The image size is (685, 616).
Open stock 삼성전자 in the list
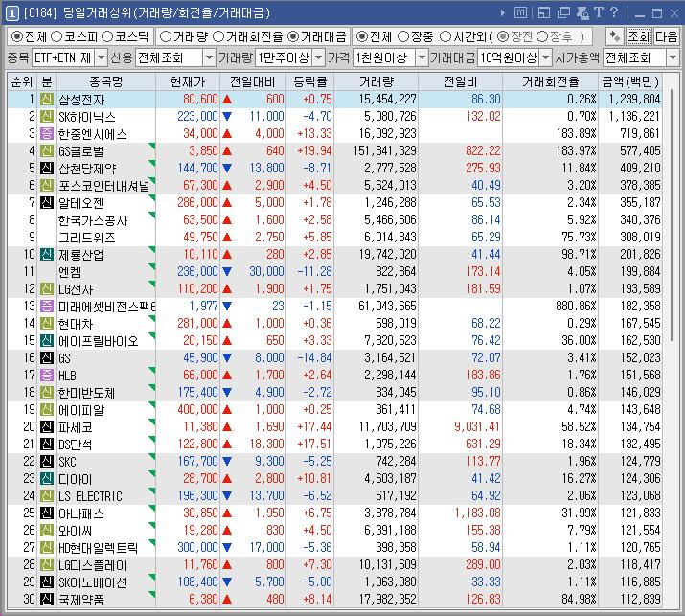click(x=81, y=100)
